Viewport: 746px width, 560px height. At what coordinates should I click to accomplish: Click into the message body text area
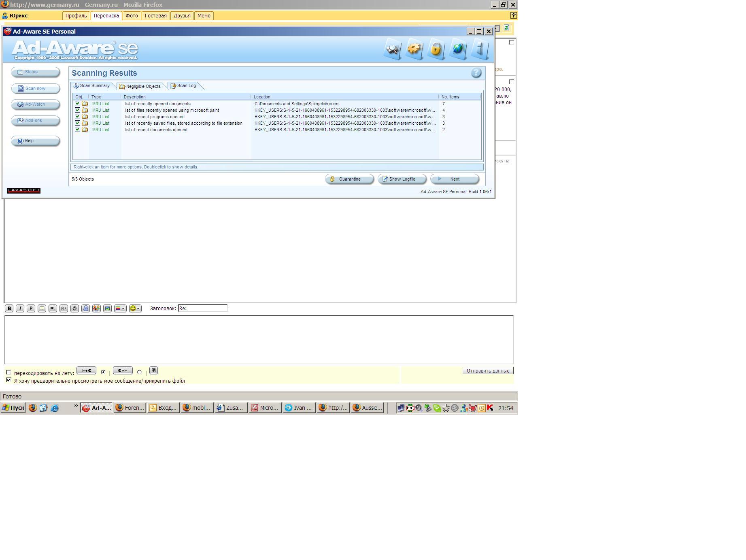[259, 340]
